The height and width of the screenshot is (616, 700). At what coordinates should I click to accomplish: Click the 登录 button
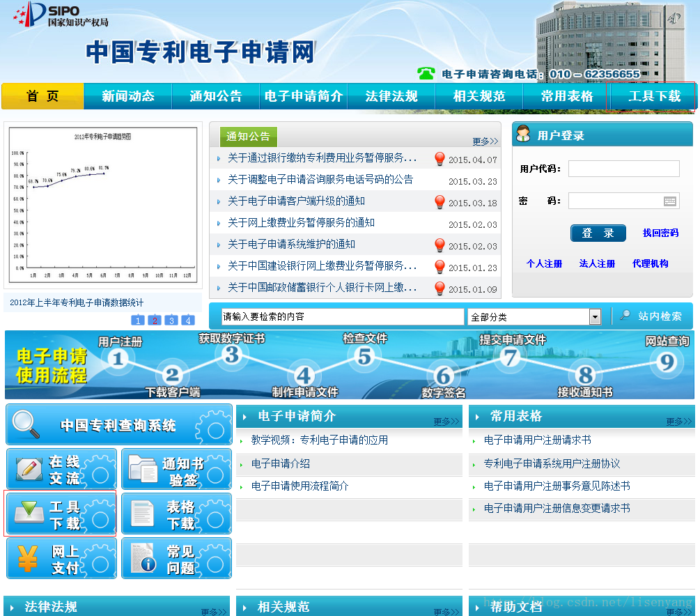[598, 233]
